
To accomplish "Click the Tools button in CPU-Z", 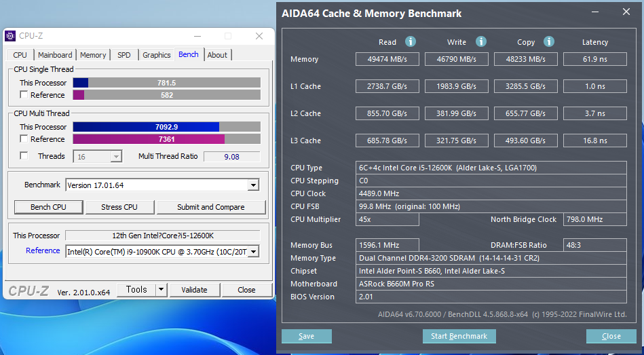I will pyautogui.click(x=137, y=290).
